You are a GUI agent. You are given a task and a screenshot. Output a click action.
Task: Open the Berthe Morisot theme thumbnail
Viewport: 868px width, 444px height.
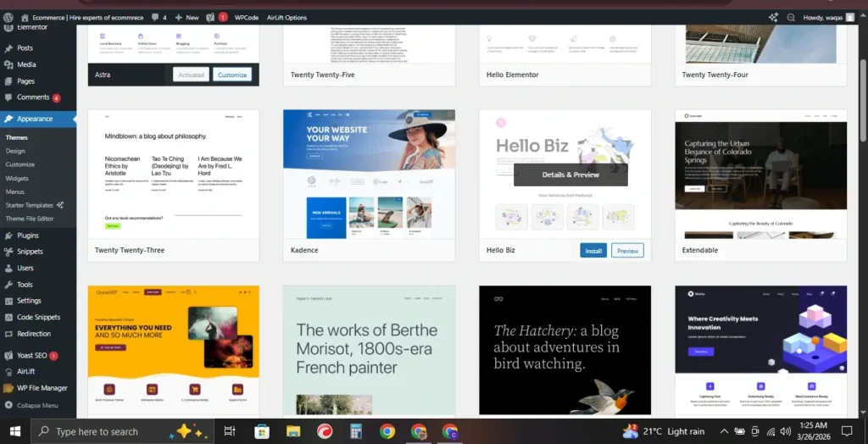370,351
